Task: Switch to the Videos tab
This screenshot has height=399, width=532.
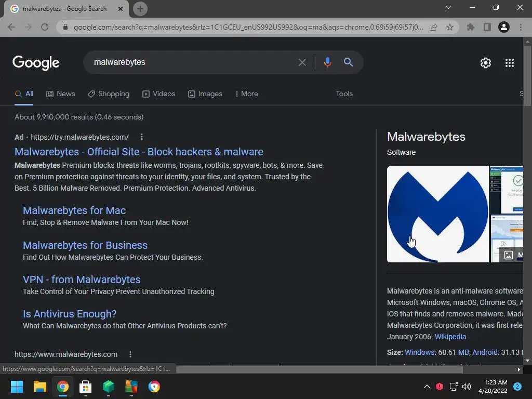Action: pyautogui.click(x=159, y=94)
